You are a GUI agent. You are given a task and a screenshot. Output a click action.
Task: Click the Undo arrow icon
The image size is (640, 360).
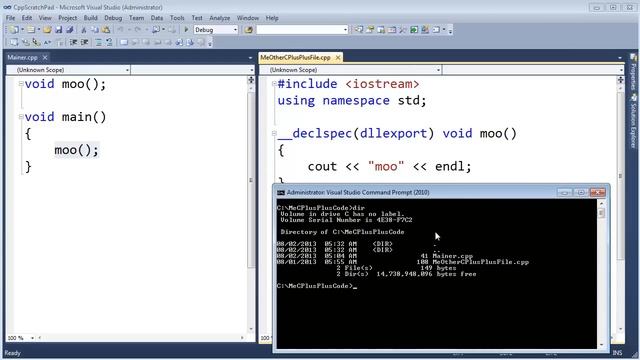[x=120, y=30]
